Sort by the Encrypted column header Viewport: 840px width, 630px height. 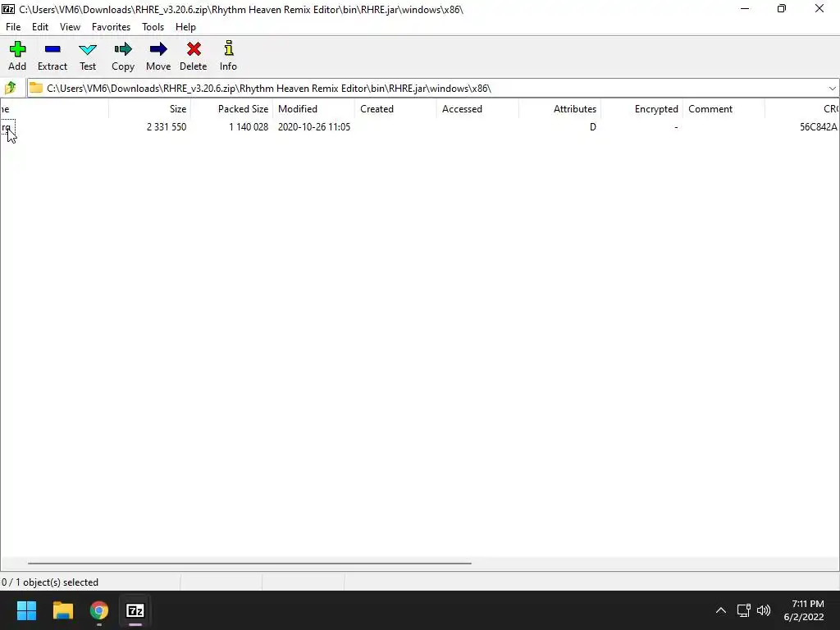point(641,109)
